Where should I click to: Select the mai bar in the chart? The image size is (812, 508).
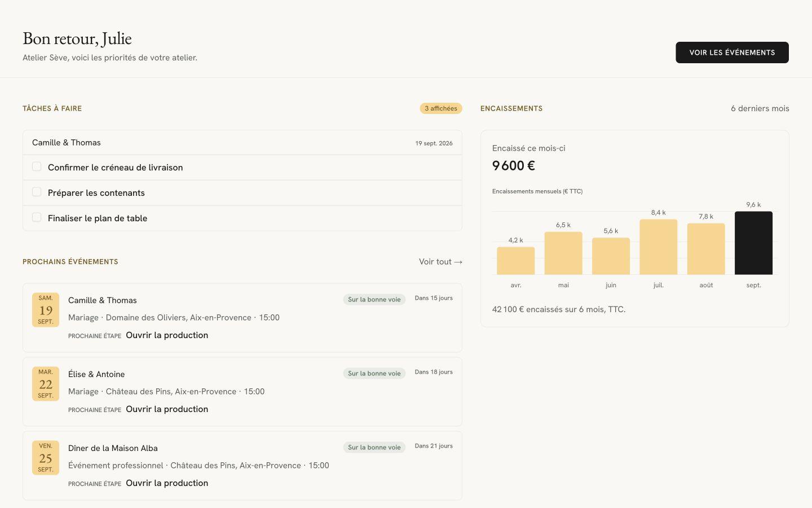(563, 253)
